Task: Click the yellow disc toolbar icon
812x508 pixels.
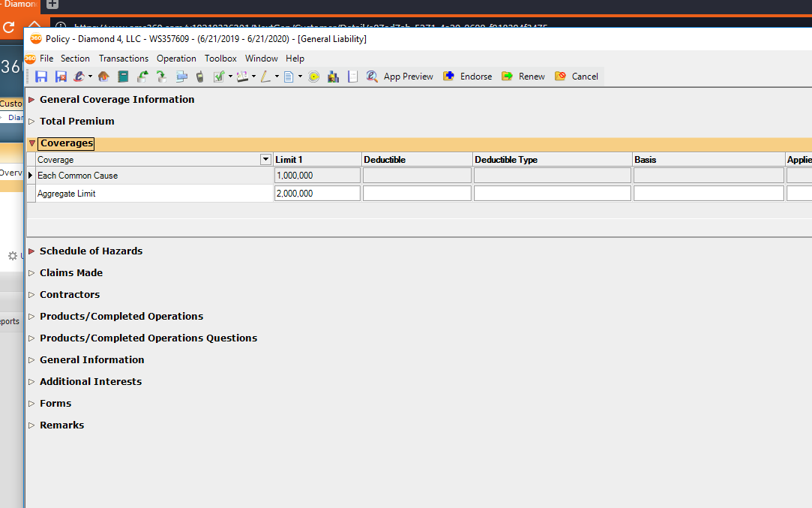Action: coord(314,77)
